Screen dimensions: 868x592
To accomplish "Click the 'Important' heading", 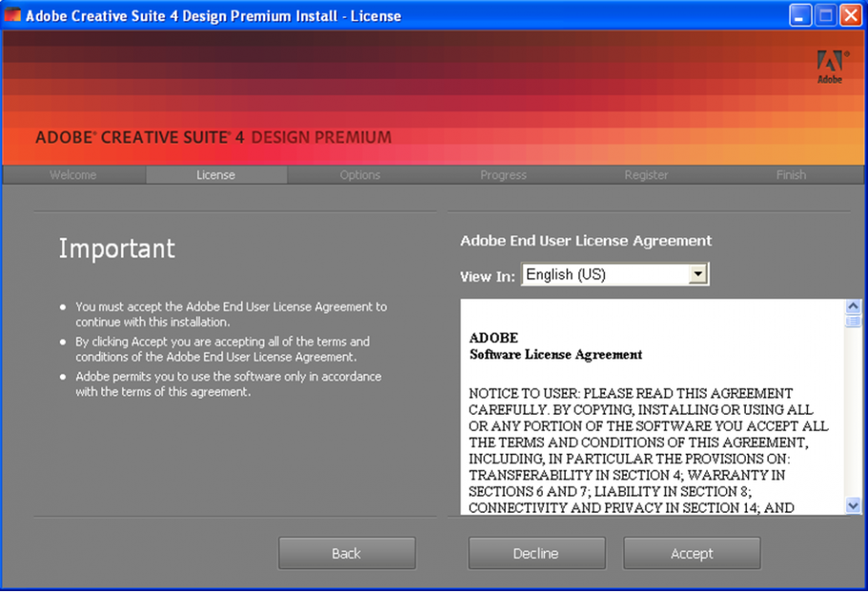I will (116, 249).
